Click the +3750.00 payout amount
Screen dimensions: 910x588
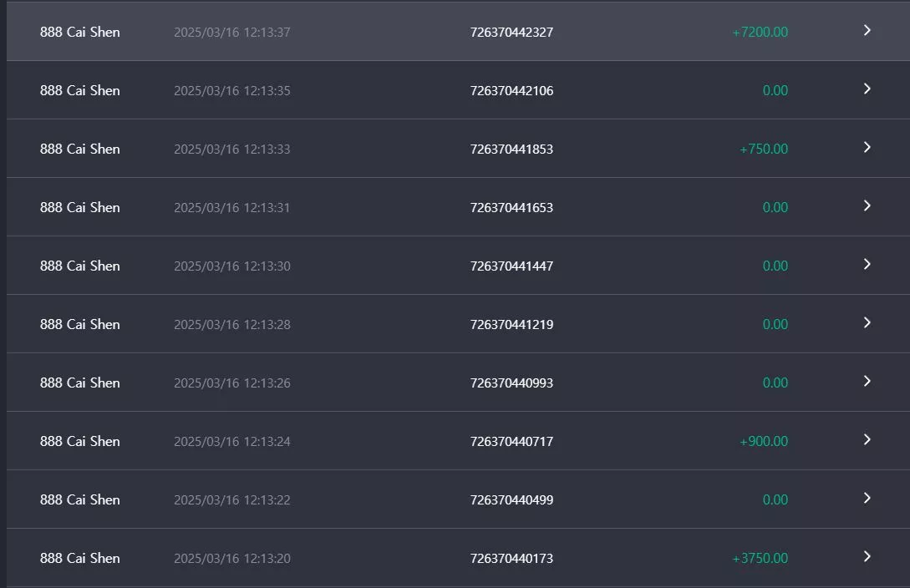pos(760,559)
